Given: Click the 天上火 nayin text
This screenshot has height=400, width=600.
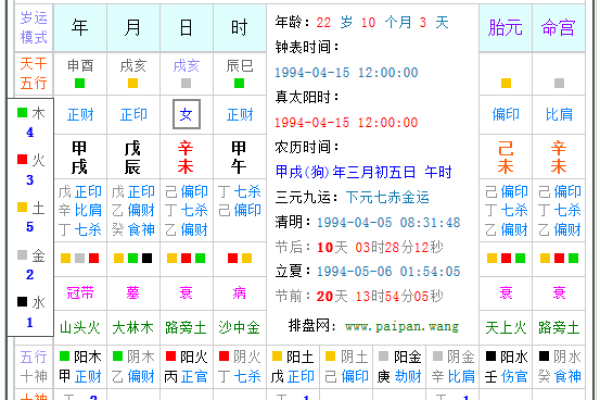Looking at the screenshot, I should click(x=505, y=328).
